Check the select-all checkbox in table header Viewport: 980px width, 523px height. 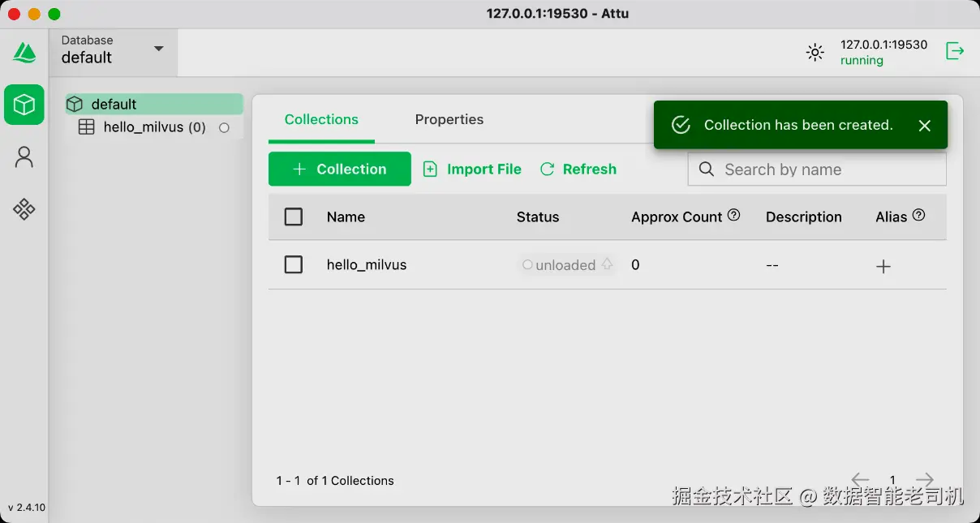(x=294, y=216)
